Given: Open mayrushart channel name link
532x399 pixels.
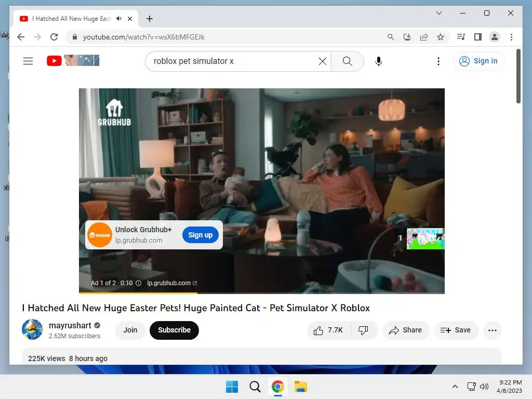Looking at the screenshot, I should coord(70,325).
